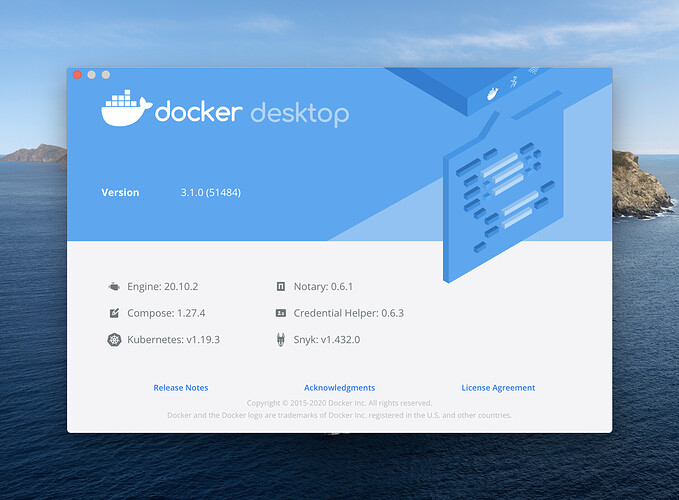Click the Notary icon
This screenshot has height=500, width=679.
point(281,287)
